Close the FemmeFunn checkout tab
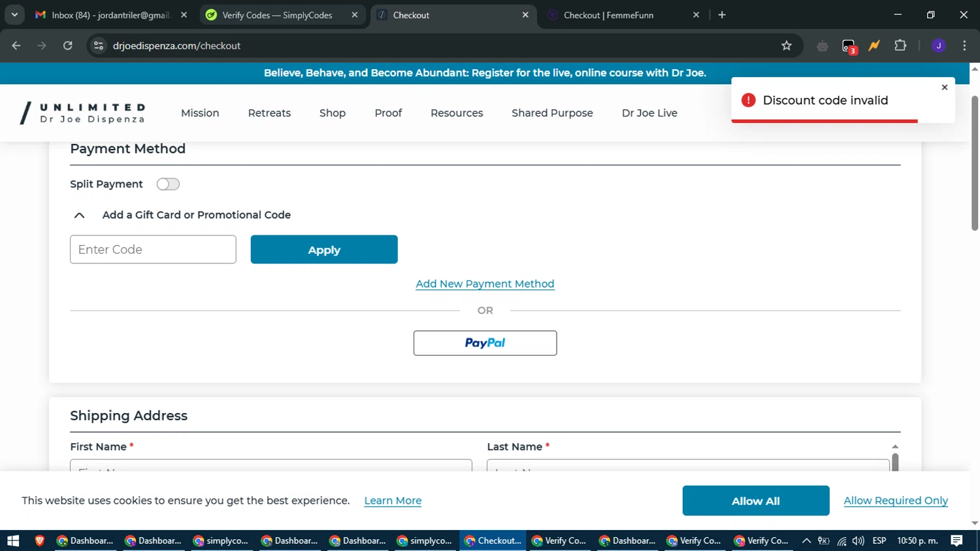This screenshot has height=551, width=980. click(696, 15)
